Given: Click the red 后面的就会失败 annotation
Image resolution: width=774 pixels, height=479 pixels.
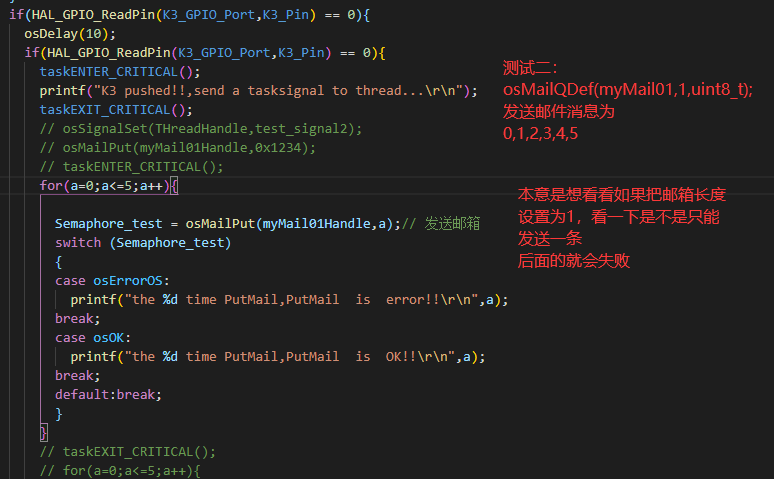Looking at the screenshot, I should click(x=574, y=260).
